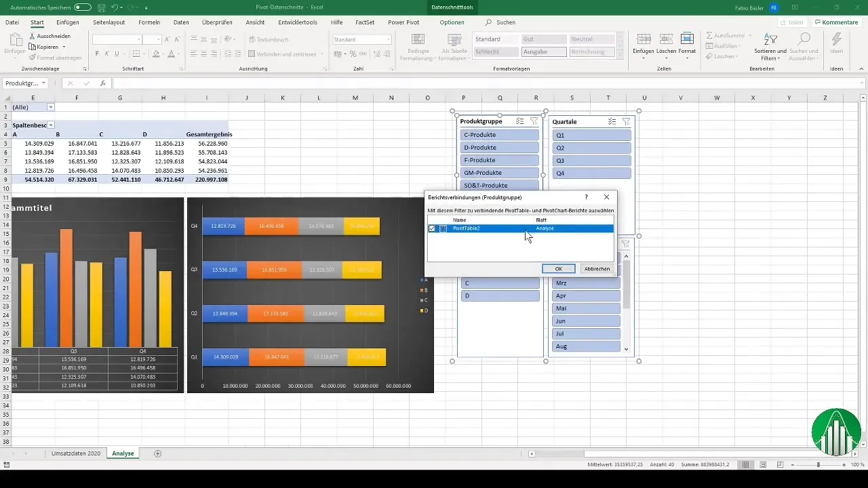Click the Undo arrow icon
The image size is (868, 488).
[115, 7]
